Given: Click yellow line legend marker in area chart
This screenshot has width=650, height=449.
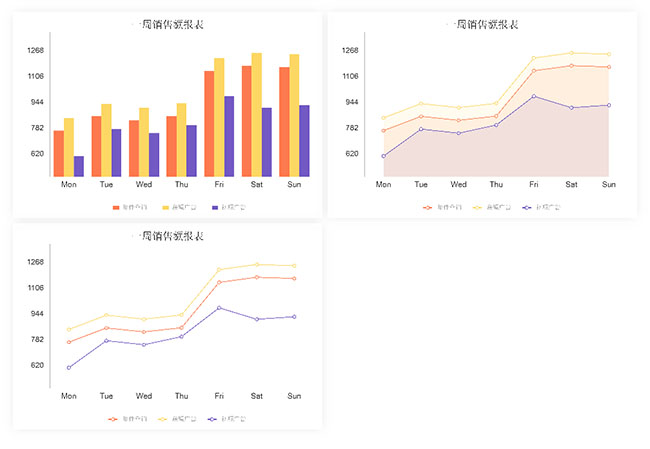Looking at the screenshot, I should coord(478,207).
